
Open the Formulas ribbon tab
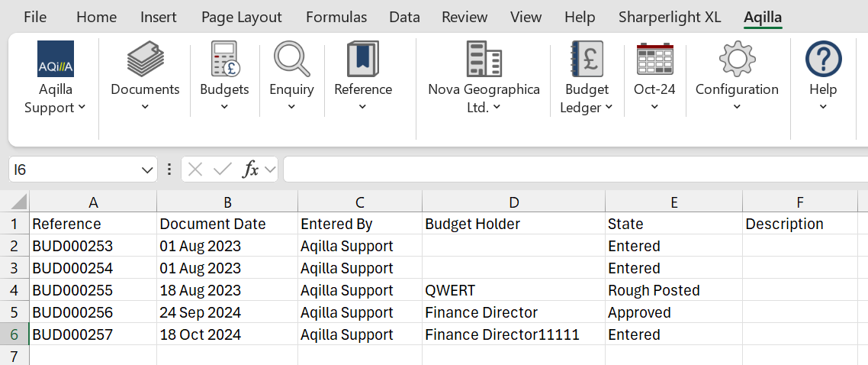(x=336, y=17)
